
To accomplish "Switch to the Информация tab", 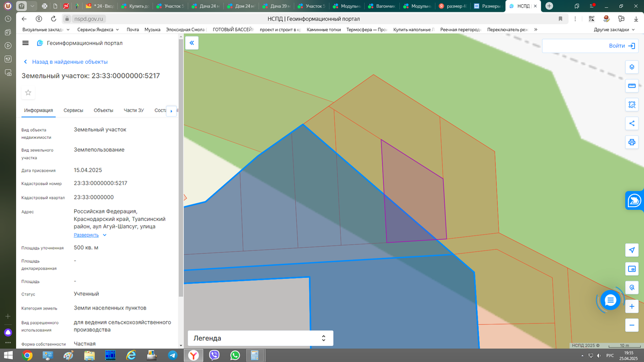I will 38,110.
